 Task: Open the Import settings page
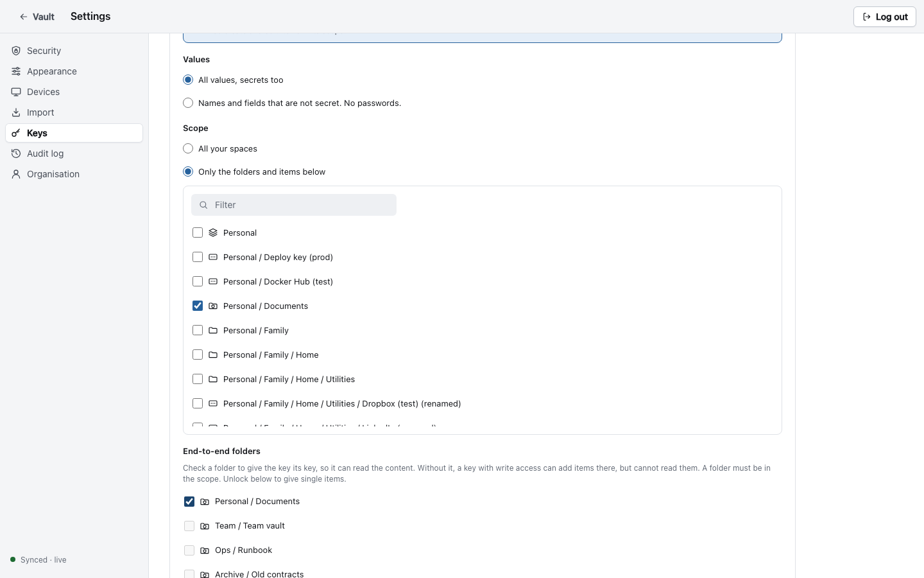(74, 112)
